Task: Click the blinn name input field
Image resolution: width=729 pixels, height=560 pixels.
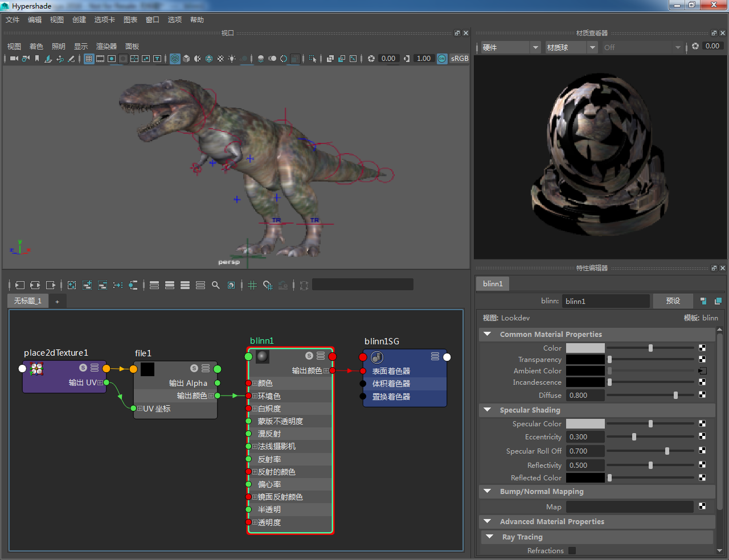Action: (605, 301)
